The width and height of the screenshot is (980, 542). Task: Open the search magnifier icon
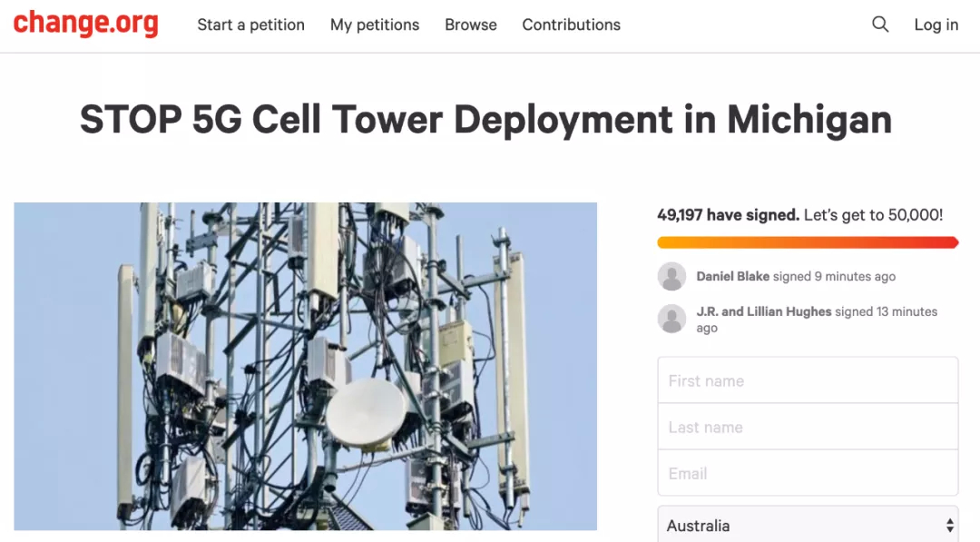tap(880, 25)
